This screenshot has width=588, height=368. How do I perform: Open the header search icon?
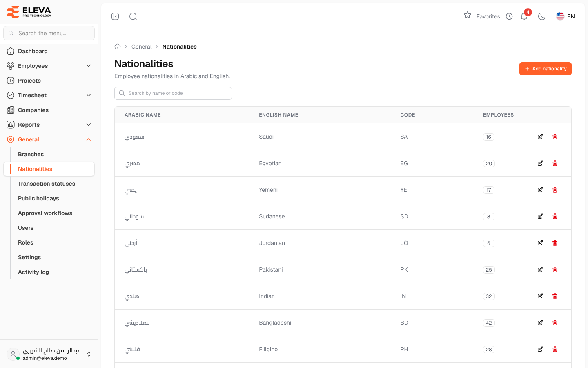coord(133,16)
